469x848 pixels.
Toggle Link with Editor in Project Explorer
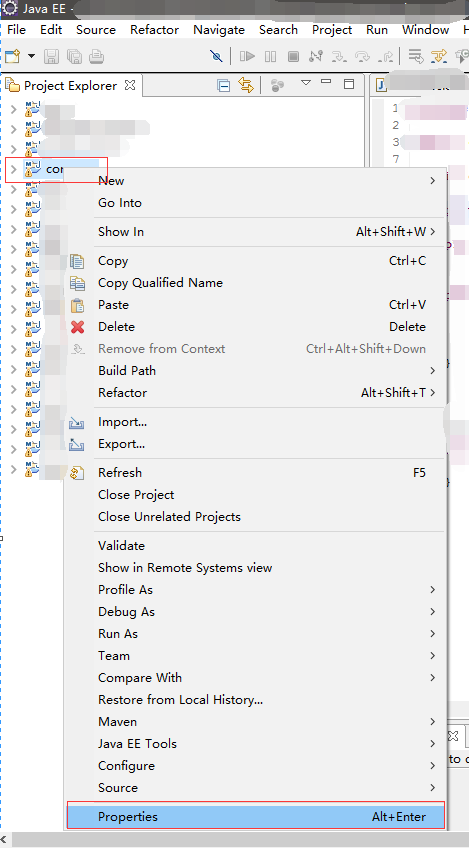246,85
